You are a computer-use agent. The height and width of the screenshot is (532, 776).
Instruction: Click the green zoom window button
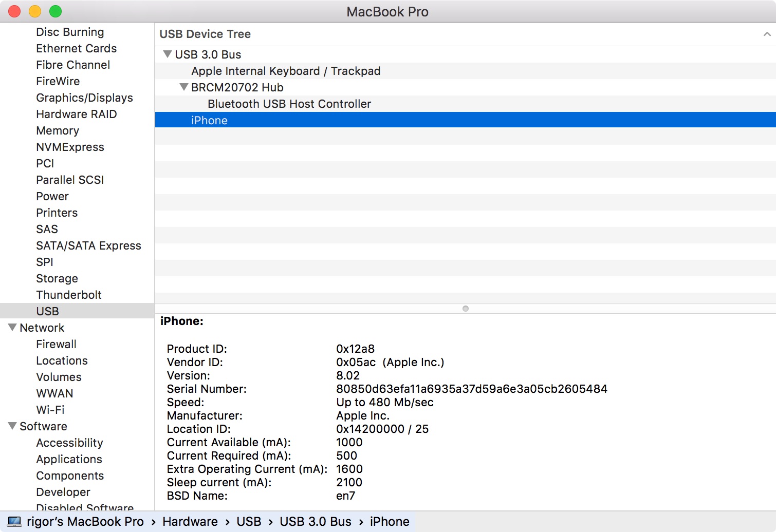click(56, 11)
